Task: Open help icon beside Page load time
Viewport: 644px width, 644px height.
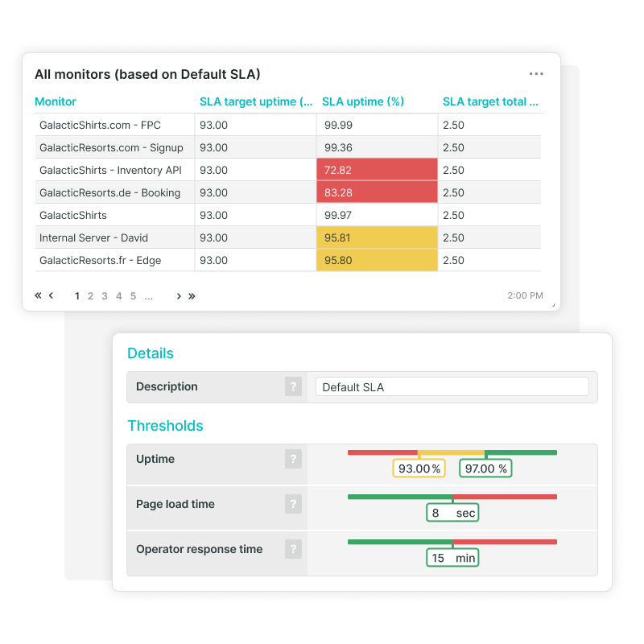Action: 293,504
